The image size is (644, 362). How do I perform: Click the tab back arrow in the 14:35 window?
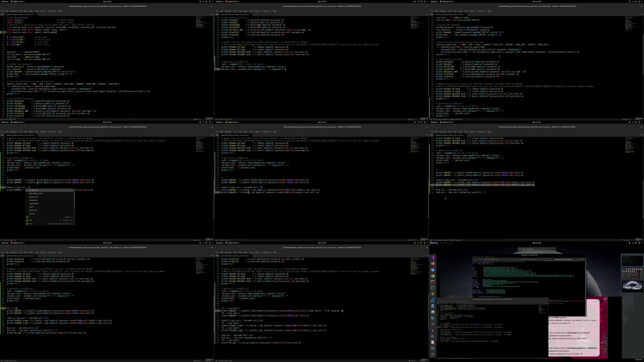(1, 14)
